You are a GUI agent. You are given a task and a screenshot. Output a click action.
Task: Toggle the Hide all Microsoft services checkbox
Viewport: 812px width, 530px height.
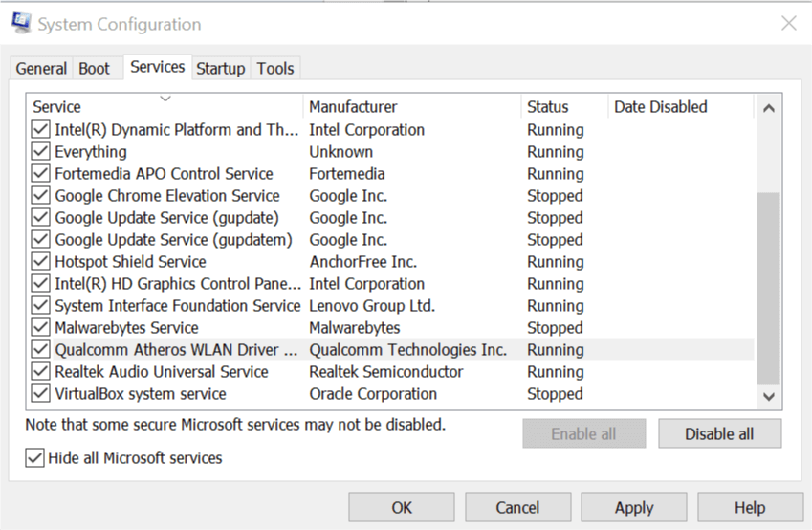35,458
